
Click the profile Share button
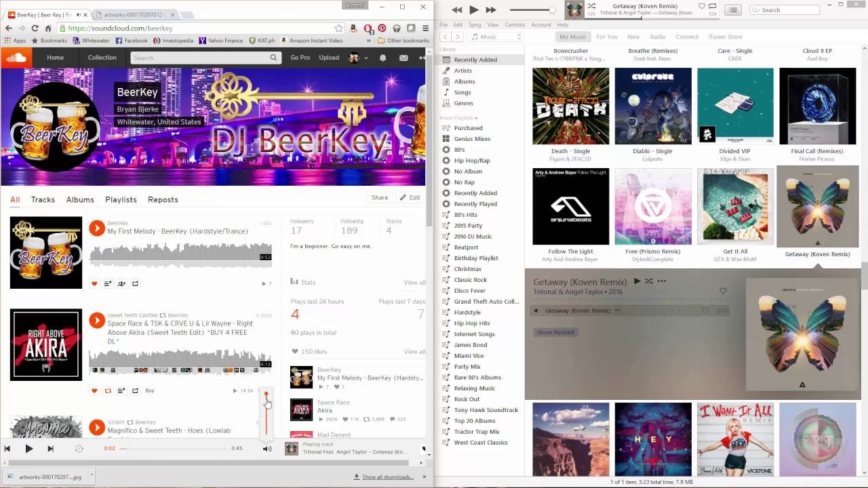click(380, 198)
